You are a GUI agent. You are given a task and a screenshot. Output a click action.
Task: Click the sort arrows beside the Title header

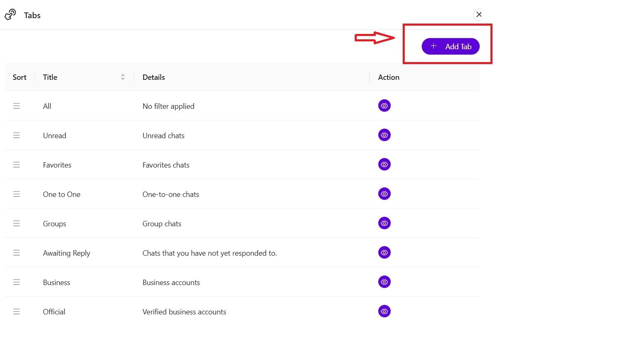pyautogui.click(x=123, y=77)
